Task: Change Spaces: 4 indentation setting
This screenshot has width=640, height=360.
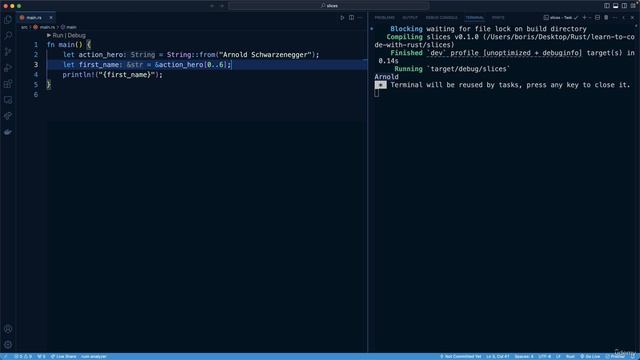Action: [524, 357]
